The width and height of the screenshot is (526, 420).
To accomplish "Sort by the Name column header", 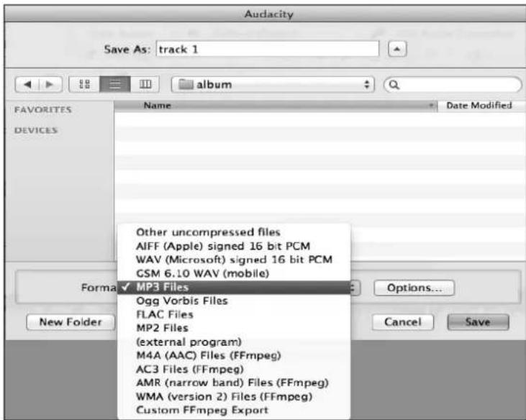I will coord(276,106).
